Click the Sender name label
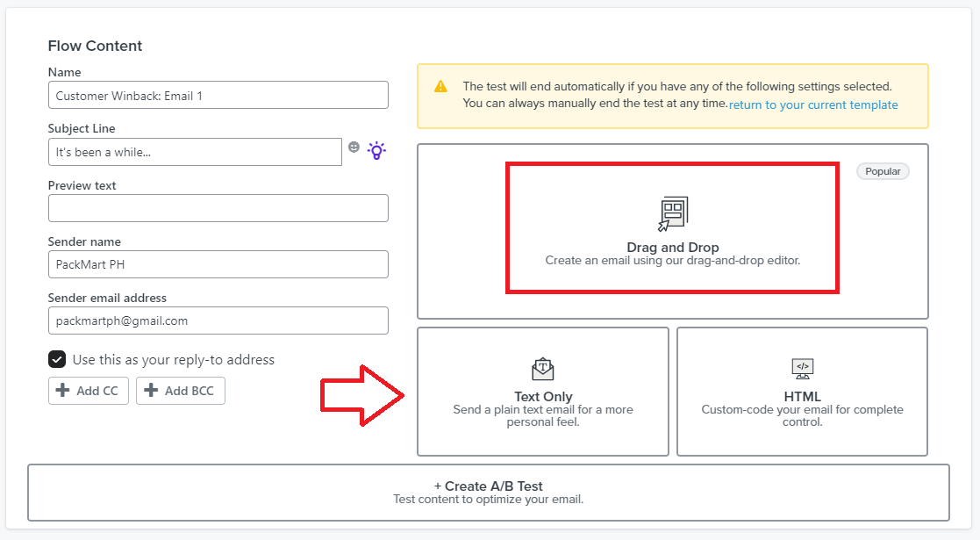This screenshot has width=980, height=540. [x=84, y=241]
